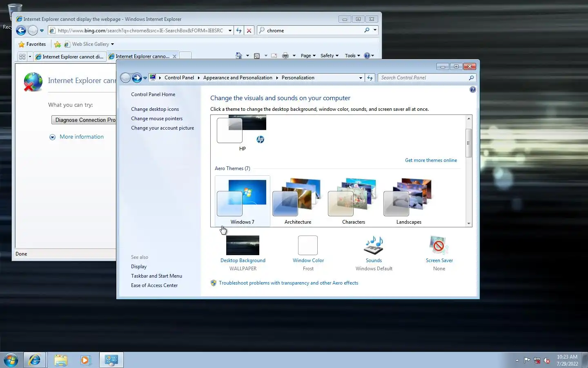
Task: Click the Control Panel address bar refresh icon
Action: [370, 78]
